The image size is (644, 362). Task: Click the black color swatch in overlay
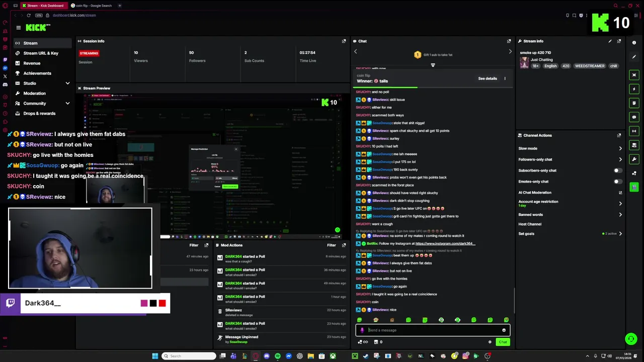click(153, 303)
